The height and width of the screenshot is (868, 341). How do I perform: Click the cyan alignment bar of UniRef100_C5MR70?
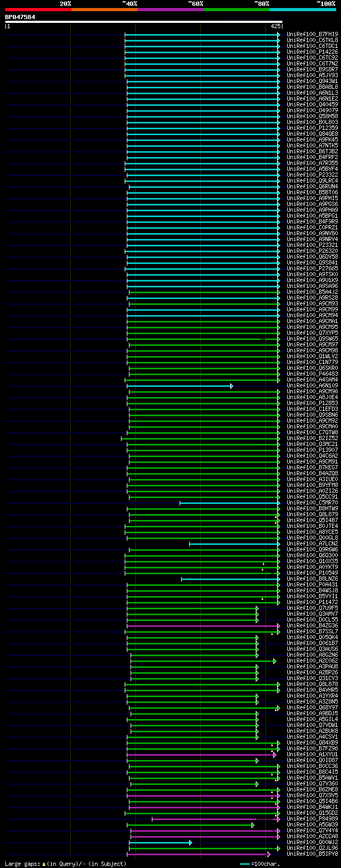coord(230,503)
